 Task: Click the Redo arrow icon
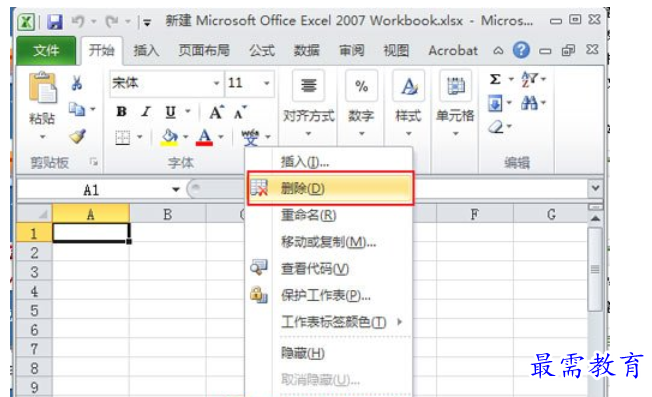pos(111,21)
